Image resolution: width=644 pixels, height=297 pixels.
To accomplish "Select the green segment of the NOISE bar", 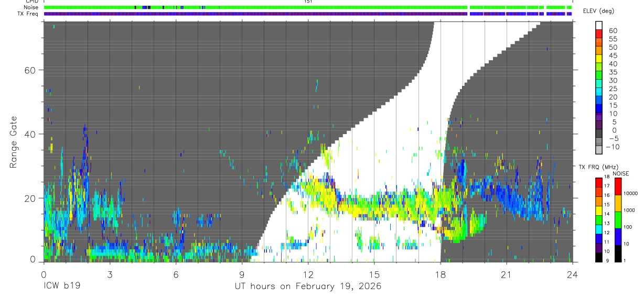I will point(618,220).
